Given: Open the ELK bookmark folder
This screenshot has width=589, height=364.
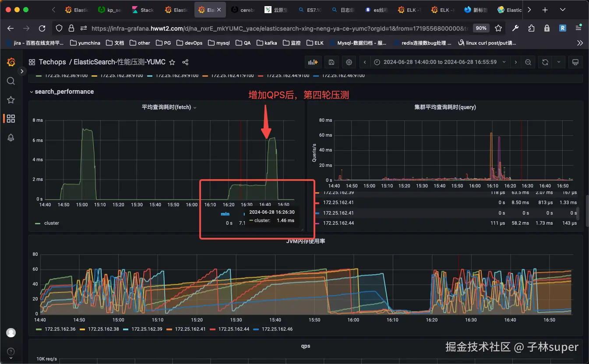Looking at the screenshot, I should (x=315, y=43).
